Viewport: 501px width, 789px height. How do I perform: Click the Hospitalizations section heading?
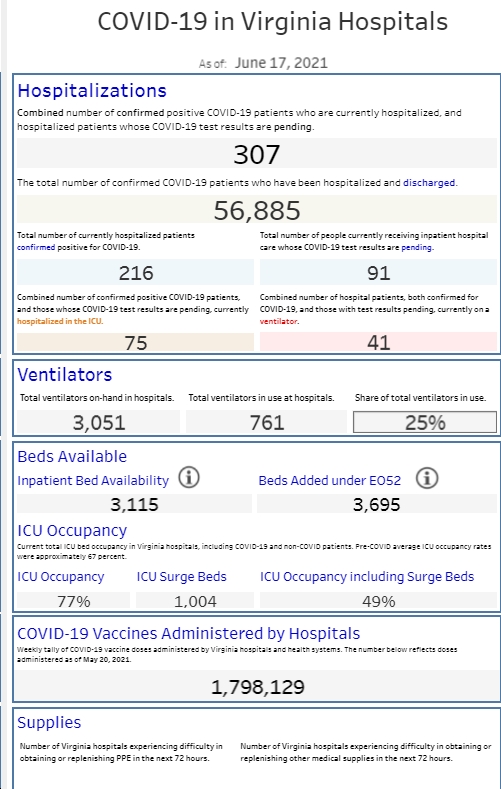point(92,91)
